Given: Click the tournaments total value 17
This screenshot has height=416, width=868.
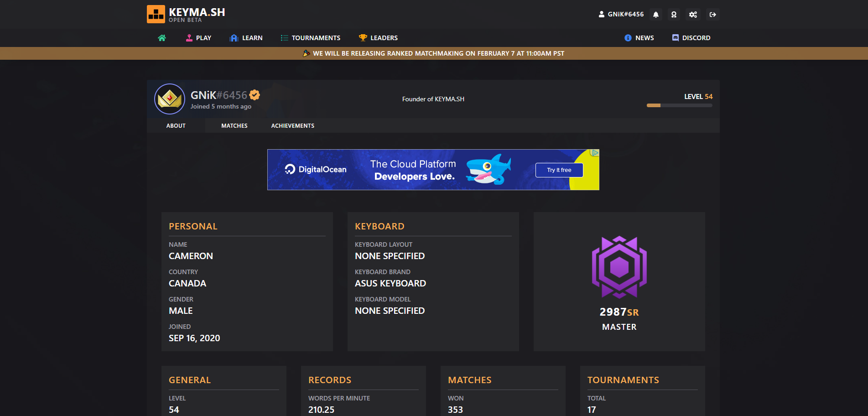Looking at the screenshot, I should [x=592, y=410].
